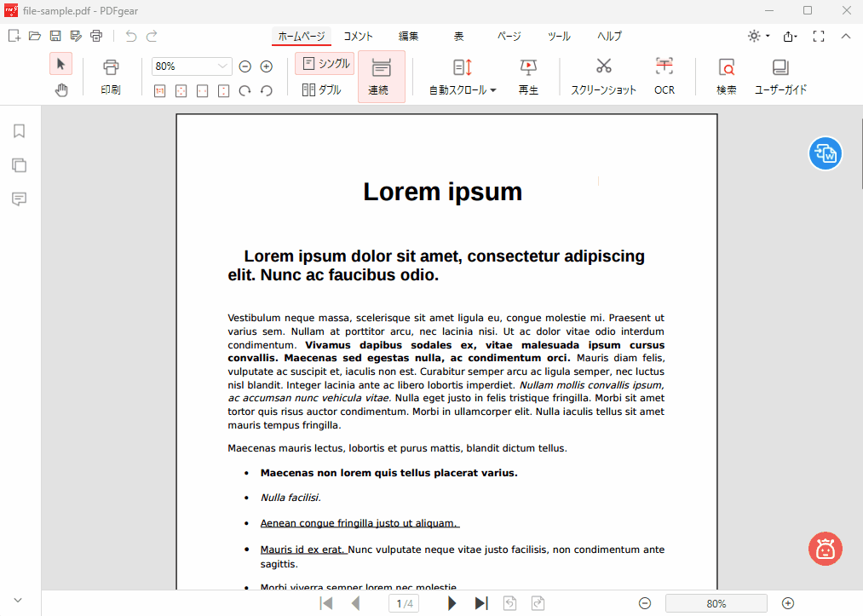Open the 自動スクロール dropdown
The width and height of the screenshot is (863, 616).
(461, 75)
